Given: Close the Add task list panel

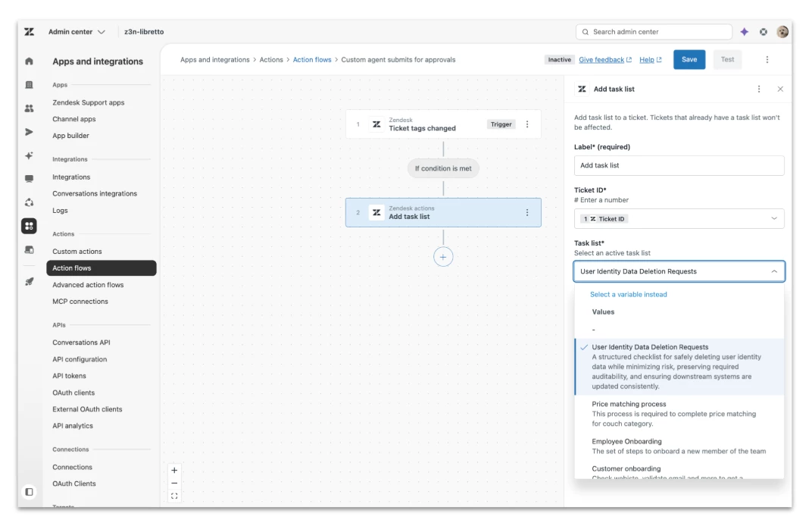Looking at the screenshot, I should coord(780,89).
